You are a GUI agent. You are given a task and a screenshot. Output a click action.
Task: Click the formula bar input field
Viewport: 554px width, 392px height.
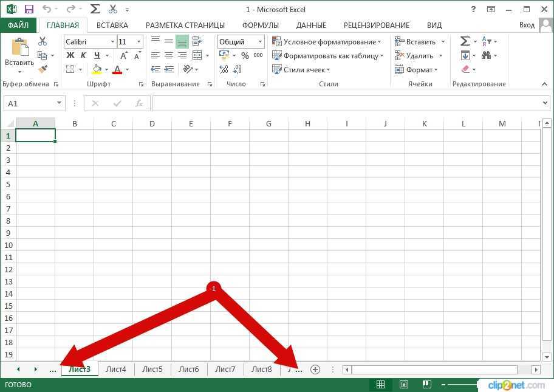click(346, 103)
